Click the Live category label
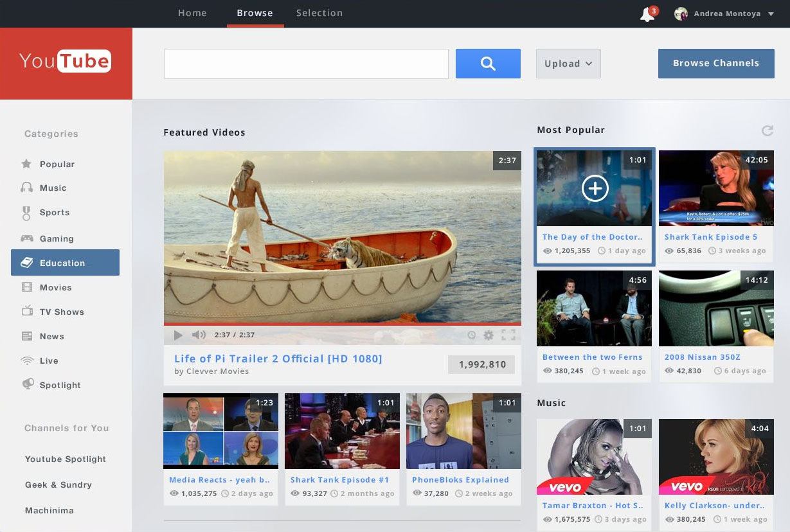Screen dimensions: 790x532 (49, 361)
